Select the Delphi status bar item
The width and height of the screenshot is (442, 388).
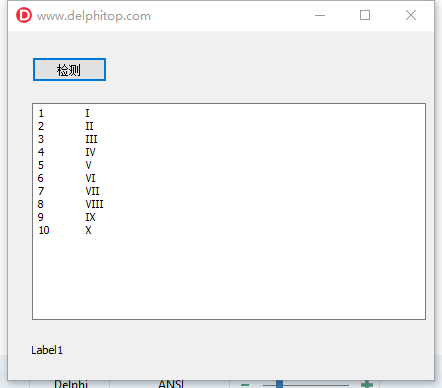coord(71,384)
